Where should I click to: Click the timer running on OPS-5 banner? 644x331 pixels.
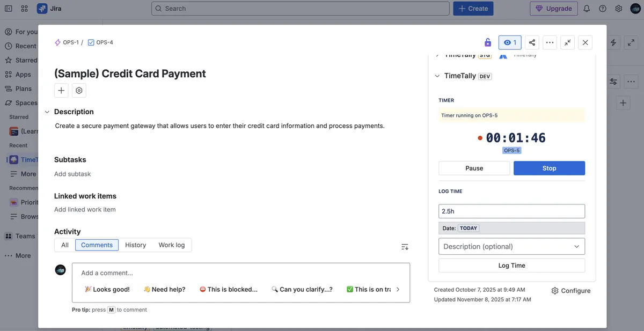[x=511, y=115]
